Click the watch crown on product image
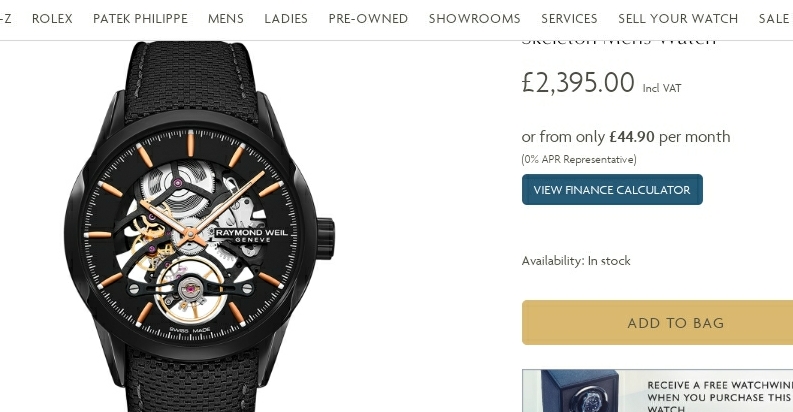Viewport: 793px width, 412px height. pos(326,239)
